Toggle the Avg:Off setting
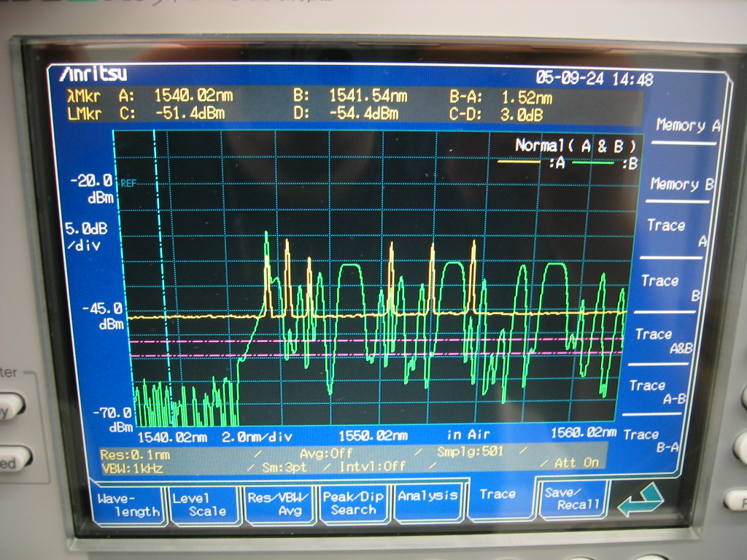Viewport: 747px width, 560px height. (326, 454)
